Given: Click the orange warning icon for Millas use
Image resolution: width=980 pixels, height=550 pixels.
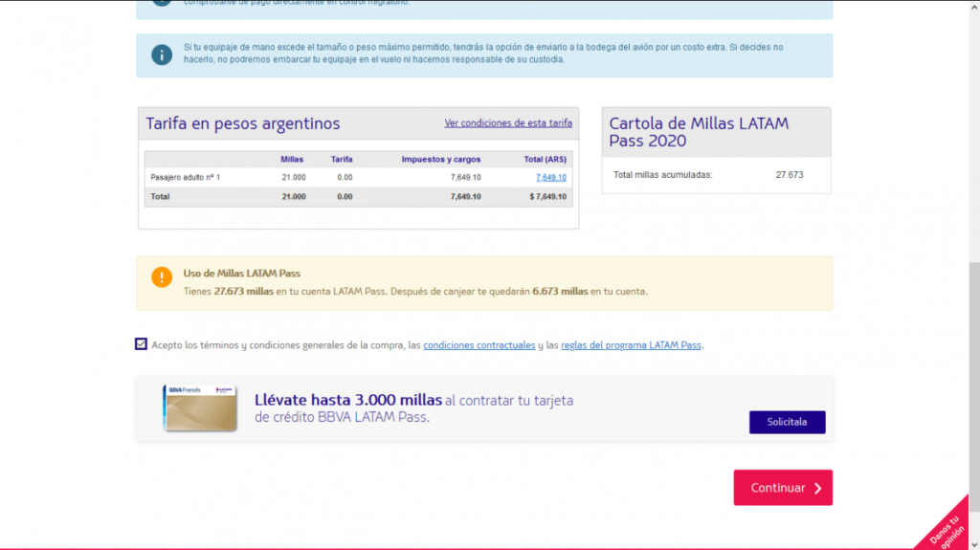Looking at the screenshot, I should coord(161,276).
